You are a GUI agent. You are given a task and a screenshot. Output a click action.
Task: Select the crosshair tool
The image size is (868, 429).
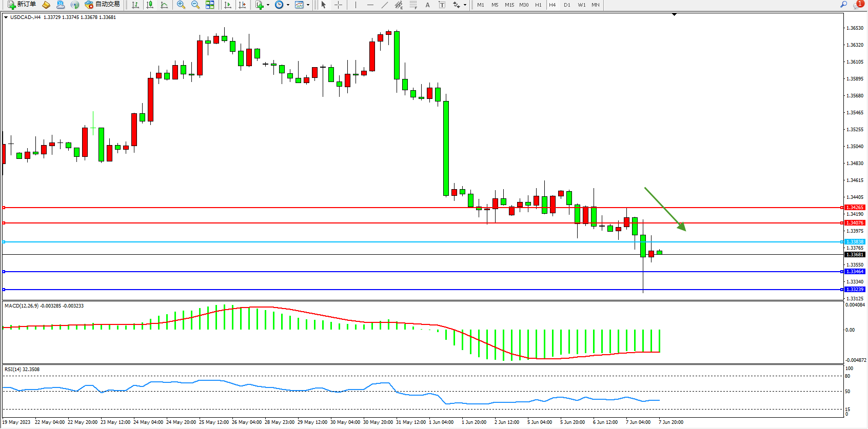point(339,5)
